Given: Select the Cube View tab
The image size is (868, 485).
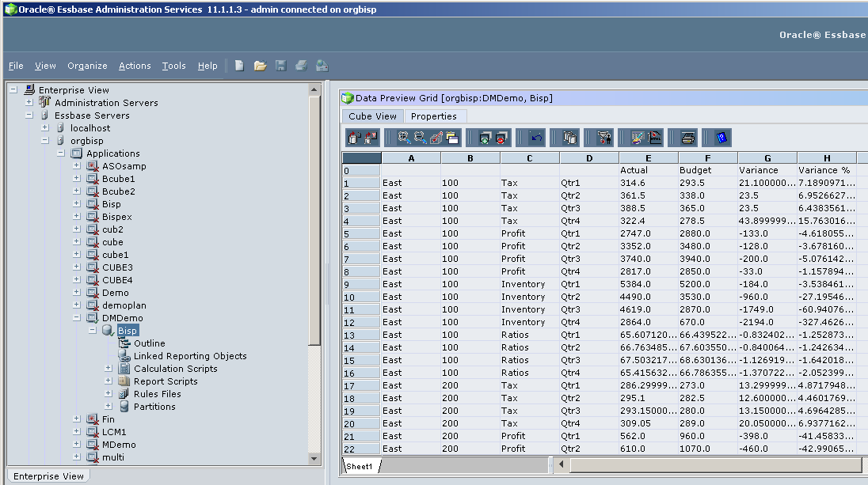Looking at the screenshot, I should click(372, 116).
